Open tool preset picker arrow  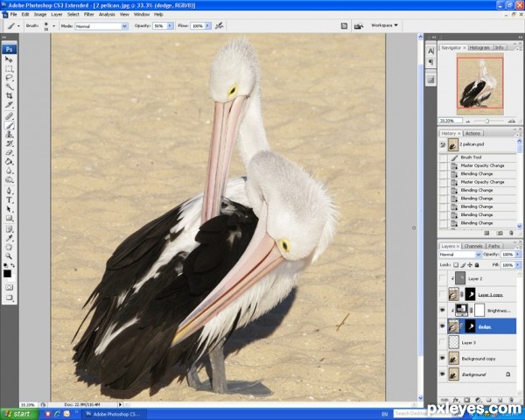pyautogui.click(x=18, y=25)
